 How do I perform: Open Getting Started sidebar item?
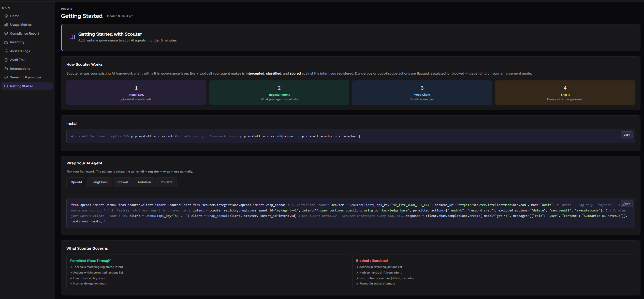click(x=22, y=86)
